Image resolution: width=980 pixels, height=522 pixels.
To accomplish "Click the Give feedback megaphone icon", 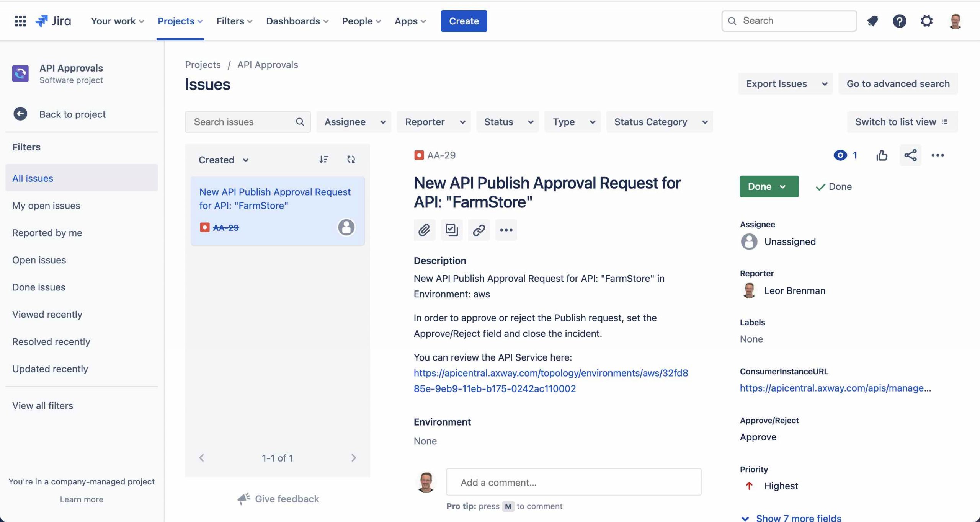I will pos(243,499).
